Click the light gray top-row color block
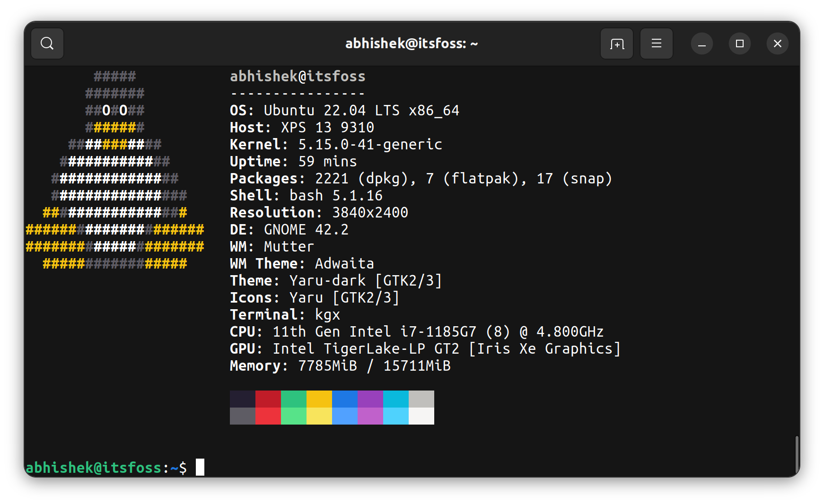Screen dimensions: 824x504 click(x=421, y=399)
